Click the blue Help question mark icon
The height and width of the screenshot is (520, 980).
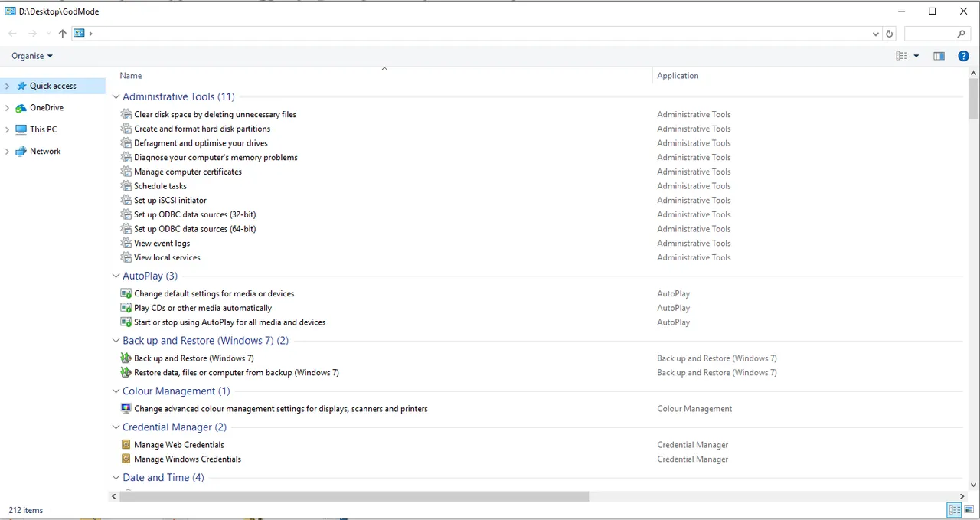(x=964, y=56)
